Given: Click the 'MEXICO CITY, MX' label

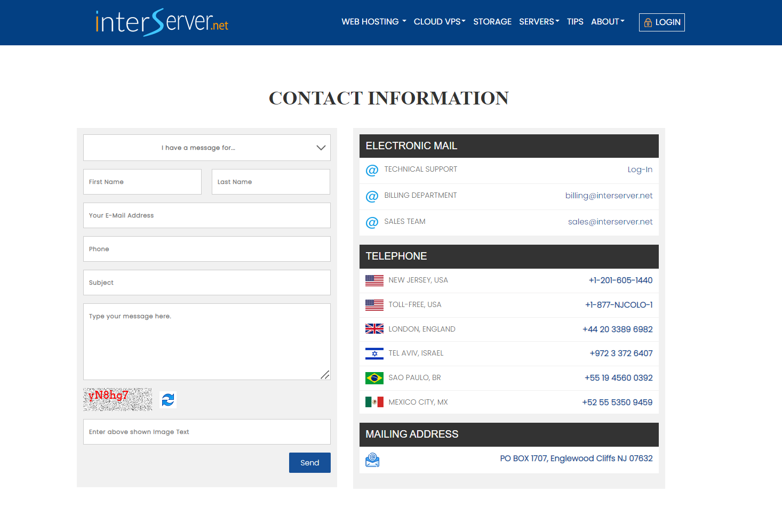Looking at the screenshot, I should coord(418,402).
